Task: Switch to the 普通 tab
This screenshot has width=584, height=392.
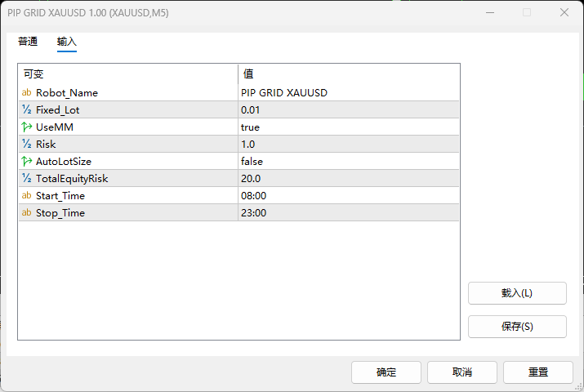Action: tap(28, 42)
